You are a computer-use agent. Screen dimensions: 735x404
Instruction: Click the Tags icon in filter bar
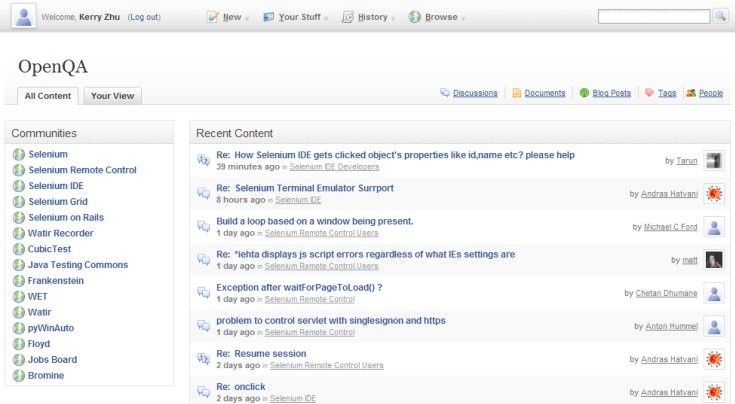(x=649, y=93)
